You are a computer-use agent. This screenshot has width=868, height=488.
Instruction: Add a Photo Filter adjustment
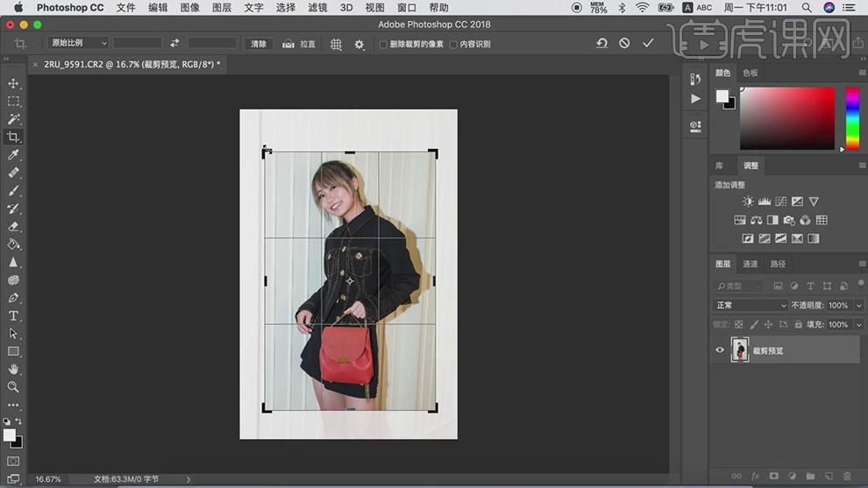[789, 220]
